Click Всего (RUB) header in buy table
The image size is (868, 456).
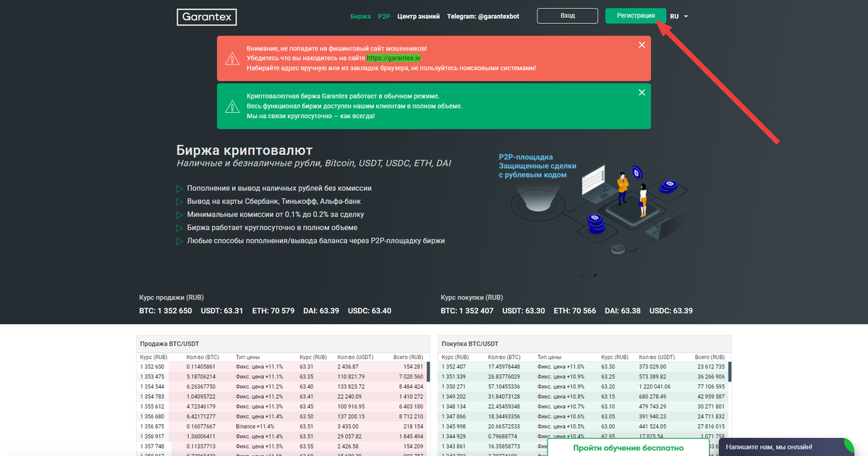point(710,357)
